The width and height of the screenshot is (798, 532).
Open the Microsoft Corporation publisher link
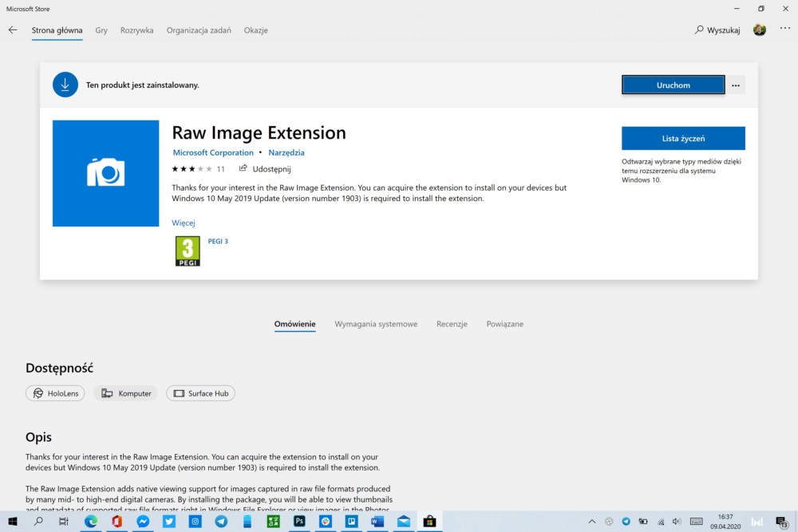tap(213, 152)
